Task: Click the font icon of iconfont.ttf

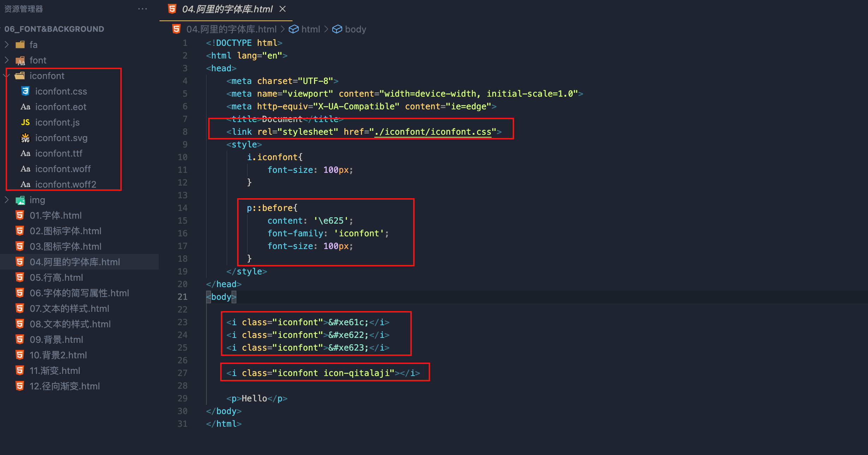Action: click(25, 153)
